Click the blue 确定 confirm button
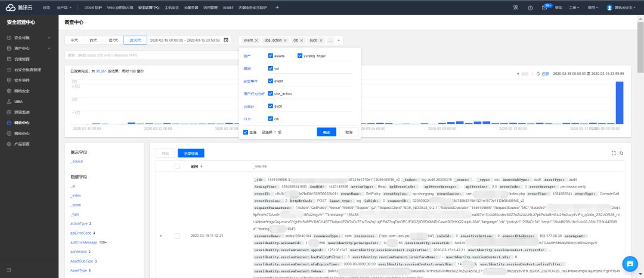This screenshot has height=278, width=644. pos(326,132)
